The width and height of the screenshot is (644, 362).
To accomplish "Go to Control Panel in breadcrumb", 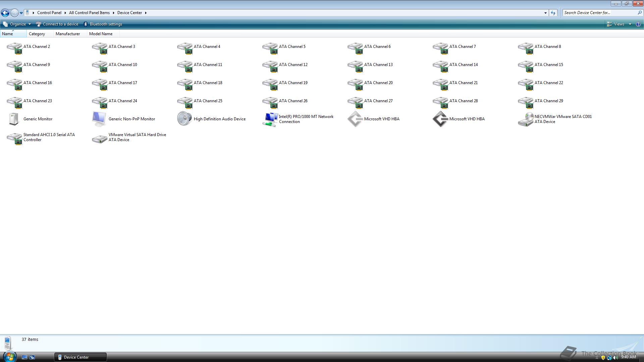I will [x=49, y=13].
